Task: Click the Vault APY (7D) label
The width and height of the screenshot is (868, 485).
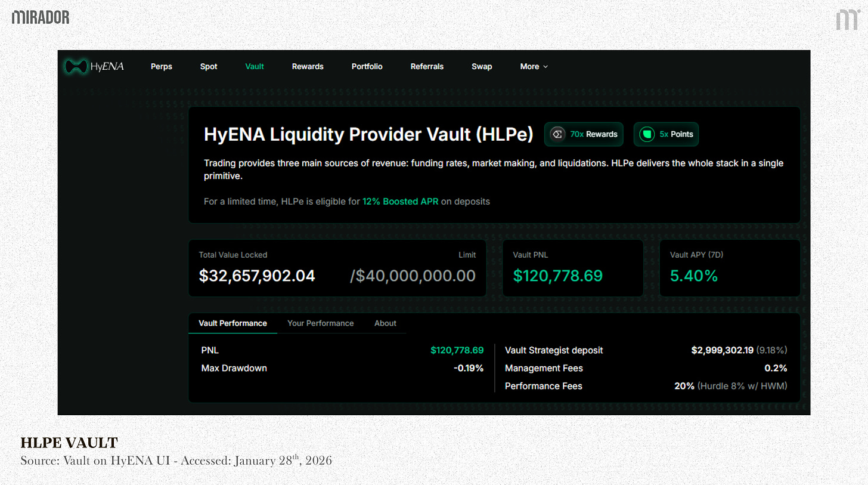Action: coord(696,255)
